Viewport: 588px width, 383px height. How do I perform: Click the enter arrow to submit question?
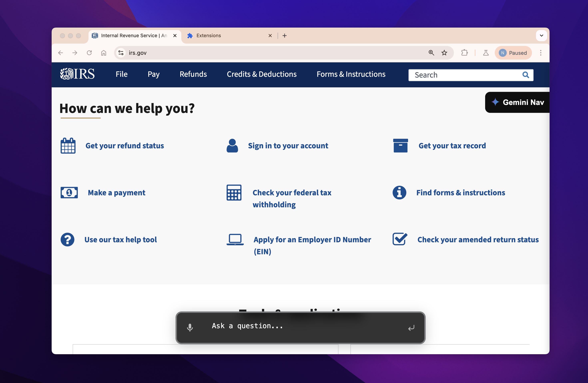[411, 328]
